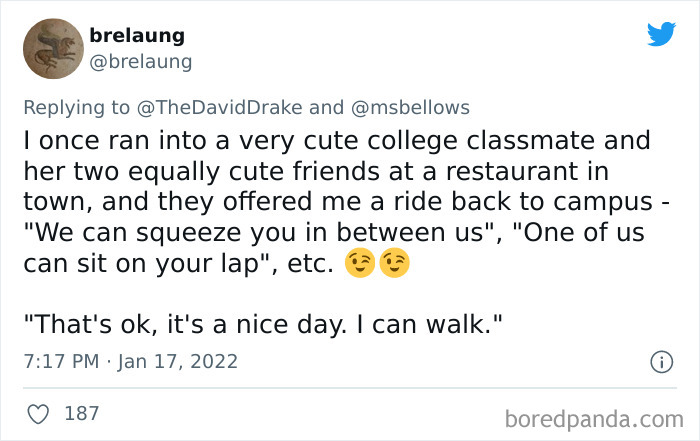View the 187 likes count

tap(81, 412)
